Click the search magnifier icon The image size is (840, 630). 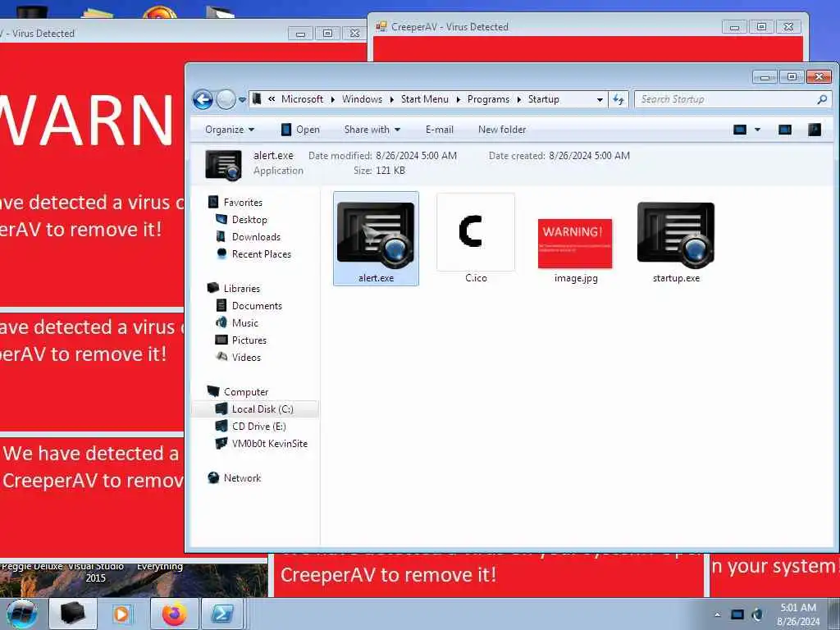(x=822, y=99)
